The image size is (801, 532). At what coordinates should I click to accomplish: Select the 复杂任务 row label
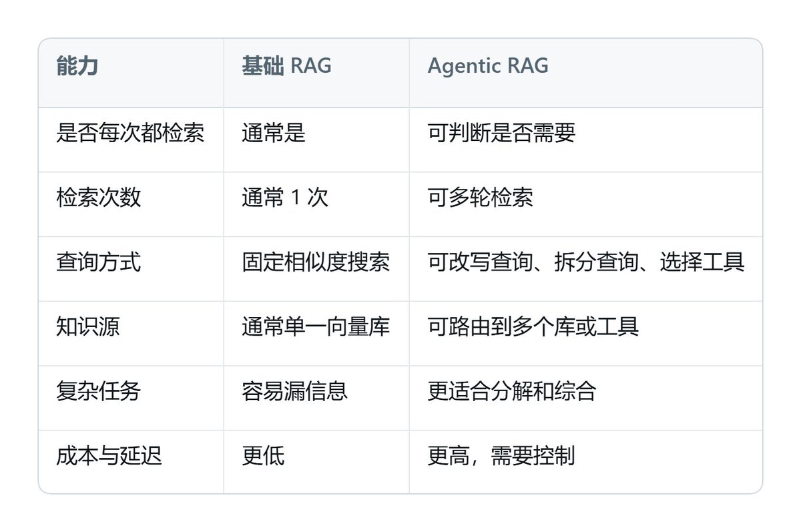point(99,391)
